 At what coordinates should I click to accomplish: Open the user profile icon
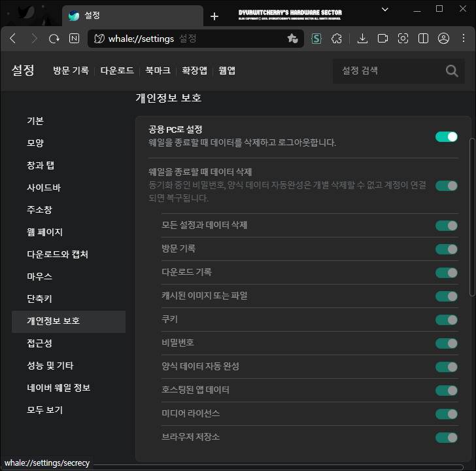(x=443, y=39)
